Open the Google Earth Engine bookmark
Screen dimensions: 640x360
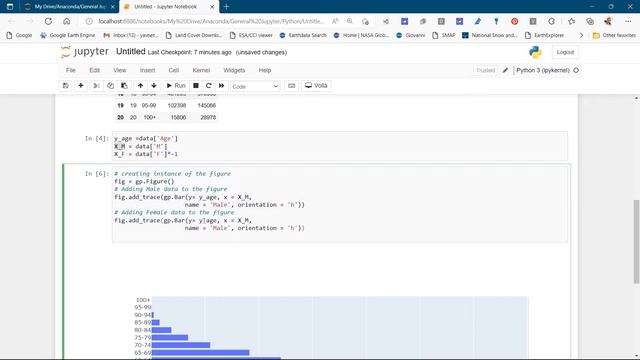68,36
